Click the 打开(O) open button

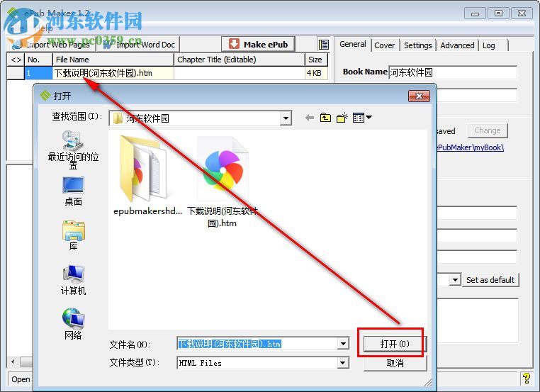click(x=395, y=344)
